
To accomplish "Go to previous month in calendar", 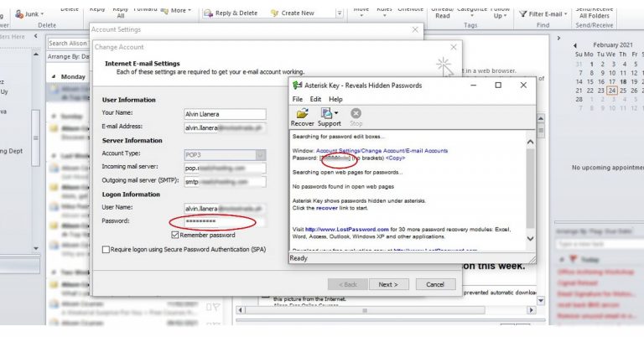I will [575, 45].
